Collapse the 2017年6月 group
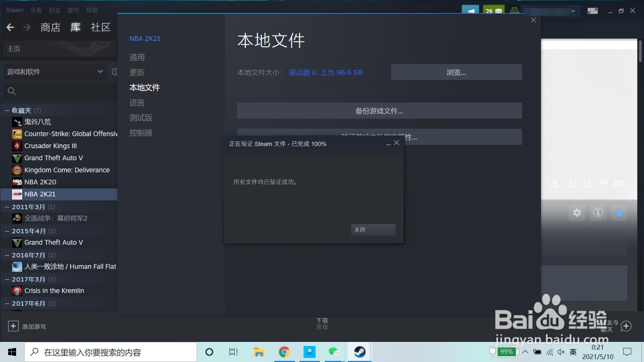 [7, 303]
